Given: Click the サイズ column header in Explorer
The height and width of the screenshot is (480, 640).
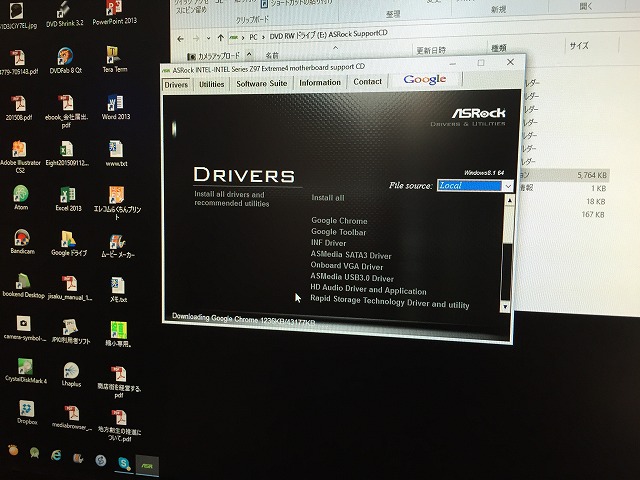Looking at the screenshot, I should pos(578,46).
